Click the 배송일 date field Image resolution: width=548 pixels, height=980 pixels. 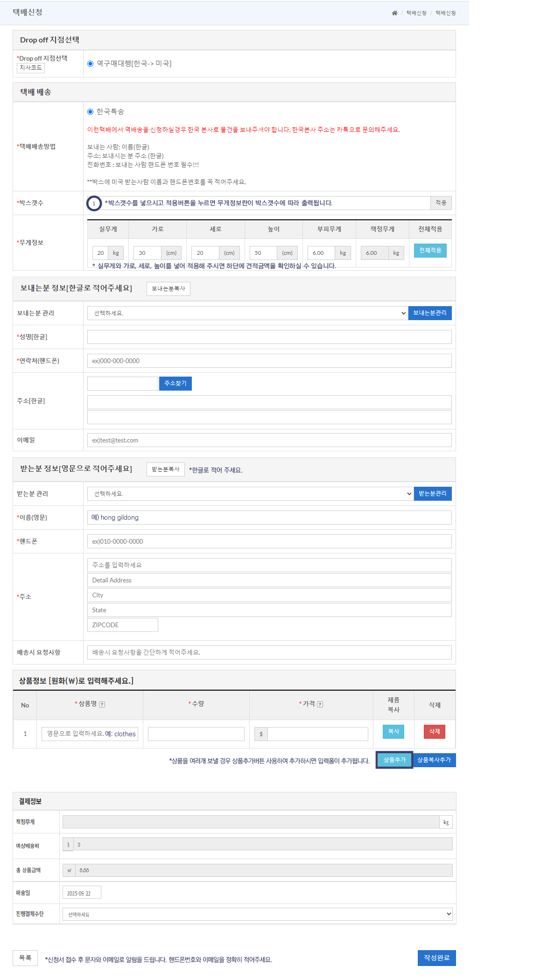(82, 893)
